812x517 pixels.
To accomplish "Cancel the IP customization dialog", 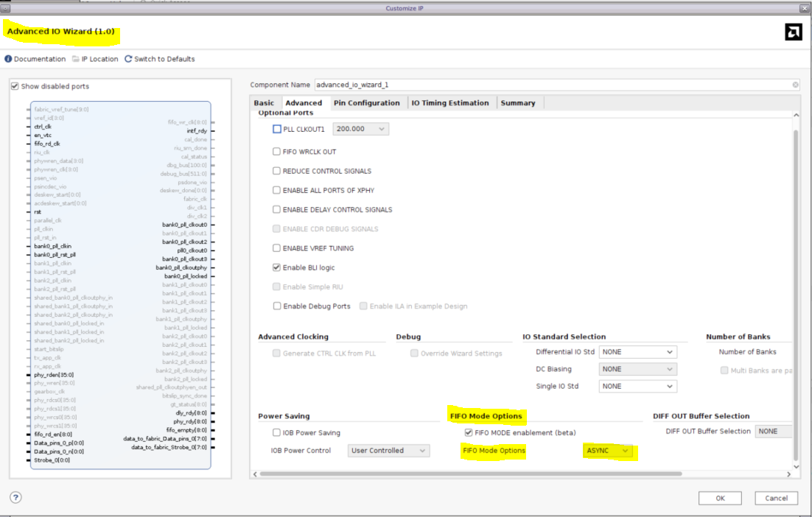I will [x=776, y=498].
